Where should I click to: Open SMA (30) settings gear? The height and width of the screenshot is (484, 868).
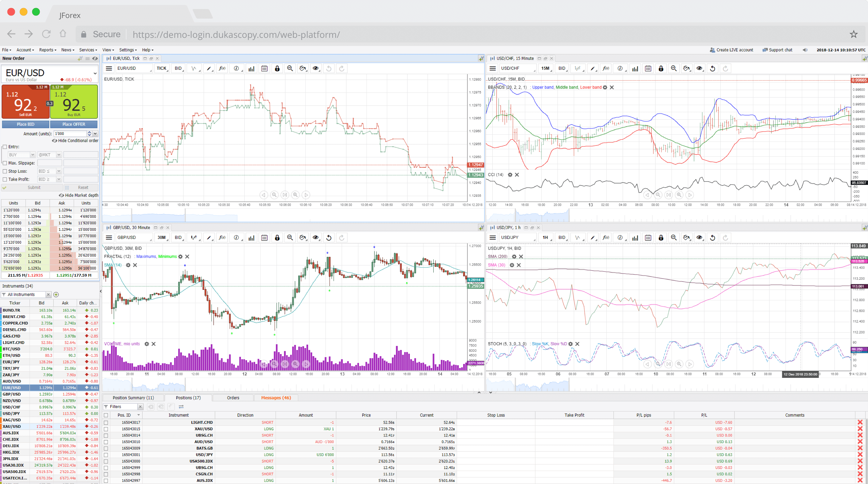point(512,265)
